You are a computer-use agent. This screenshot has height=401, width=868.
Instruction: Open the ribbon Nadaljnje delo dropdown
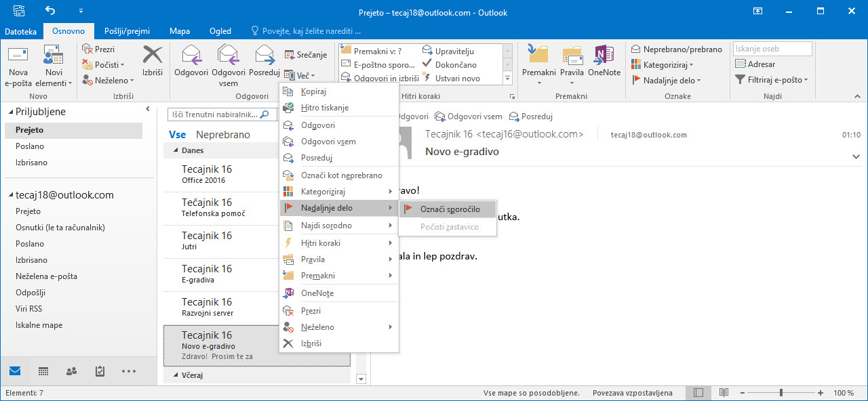[666, 80]
